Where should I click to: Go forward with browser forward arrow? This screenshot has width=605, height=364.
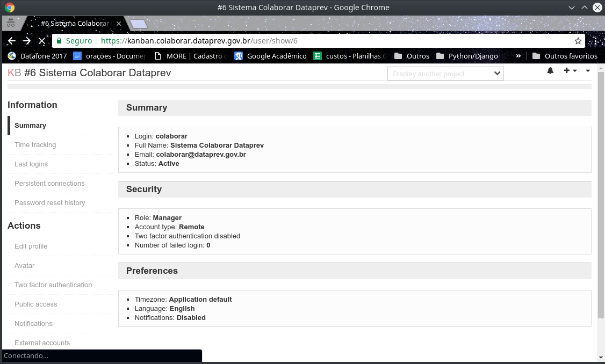27,41
